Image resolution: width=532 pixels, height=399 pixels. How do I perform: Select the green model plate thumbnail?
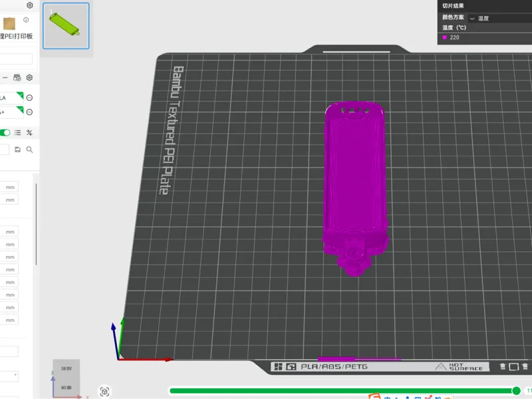pyautogui.click(x=66, y=26)
